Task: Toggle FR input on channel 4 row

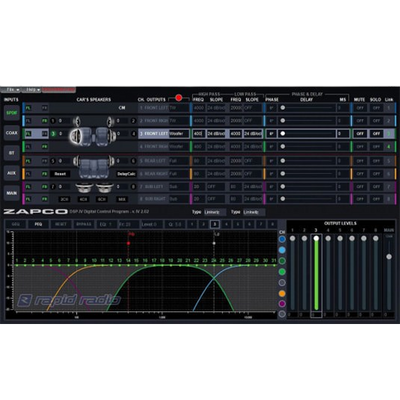Action: [44, 147]
